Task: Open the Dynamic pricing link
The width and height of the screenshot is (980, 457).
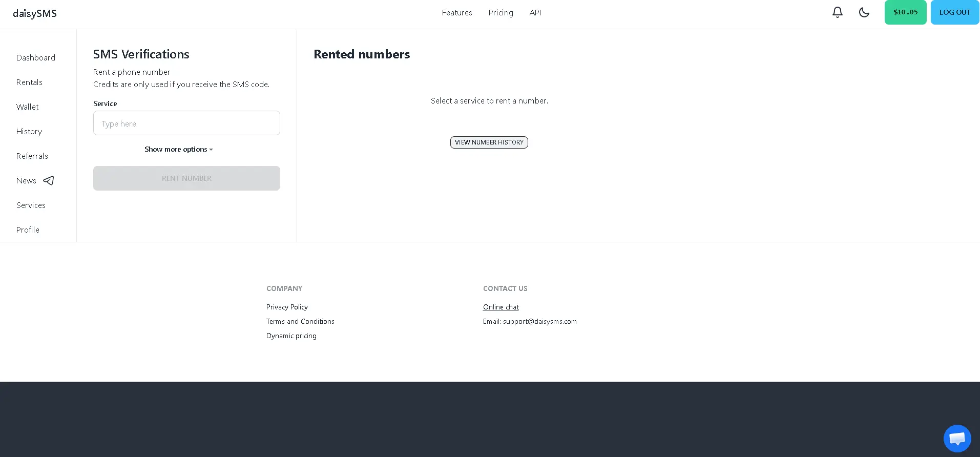Action: point(291,336)
